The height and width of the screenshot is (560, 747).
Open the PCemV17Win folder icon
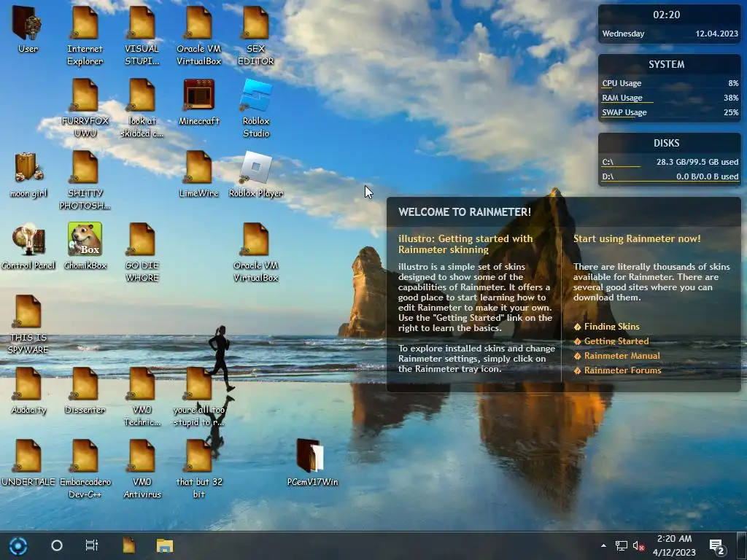click(x=312, y=463)
